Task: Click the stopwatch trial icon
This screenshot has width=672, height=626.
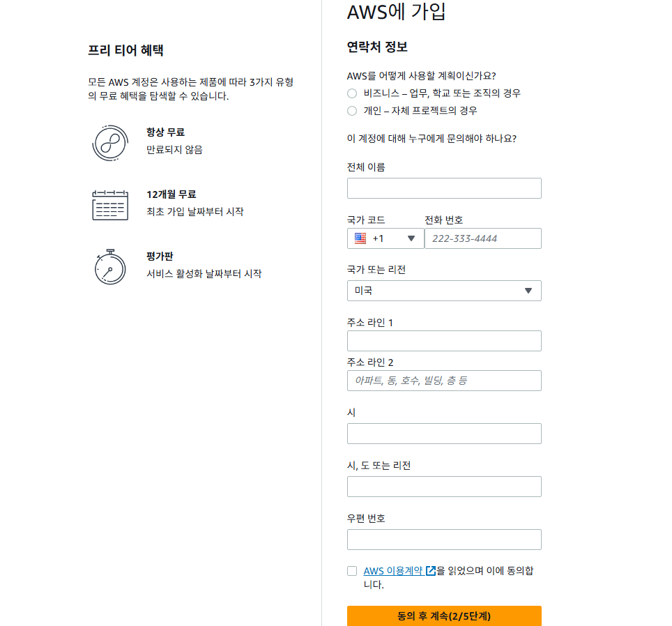Action: click(110, 267)
